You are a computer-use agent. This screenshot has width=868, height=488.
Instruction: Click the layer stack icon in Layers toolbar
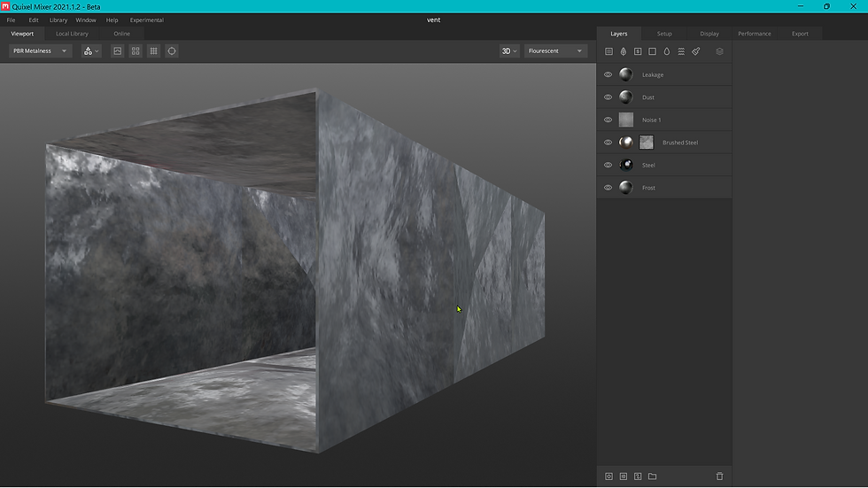pos(719,51)
